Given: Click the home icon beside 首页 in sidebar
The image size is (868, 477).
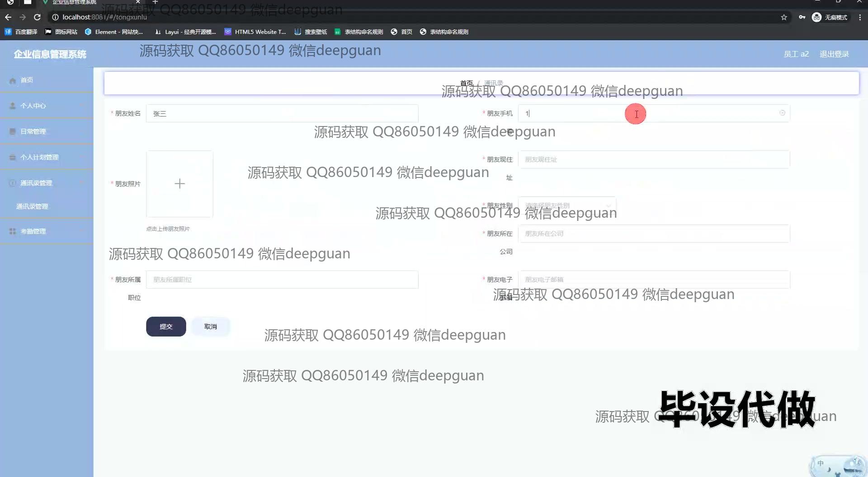Looking at the screenshot, I should point(13,80).
